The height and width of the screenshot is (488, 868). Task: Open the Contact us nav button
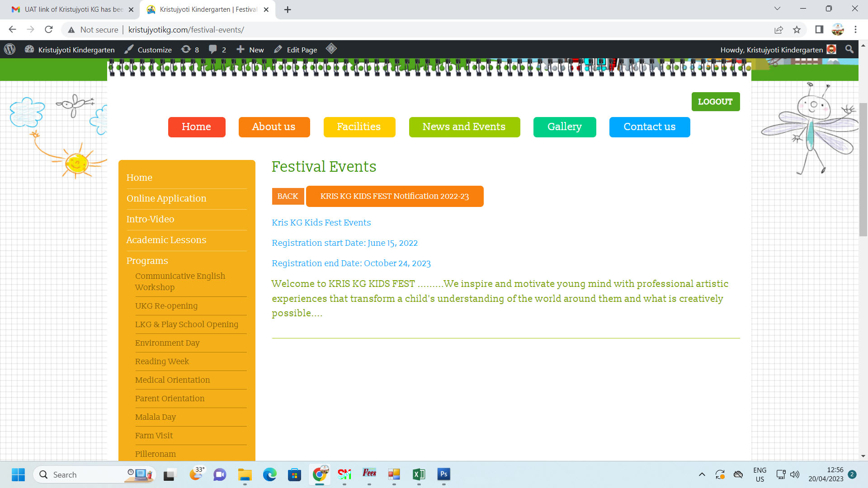click(650, 127)
